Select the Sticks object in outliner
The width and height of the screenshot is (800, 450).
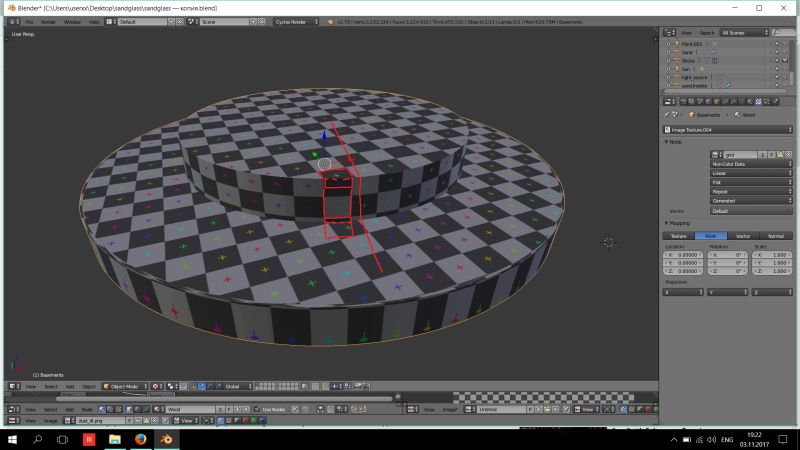point(688,61)
